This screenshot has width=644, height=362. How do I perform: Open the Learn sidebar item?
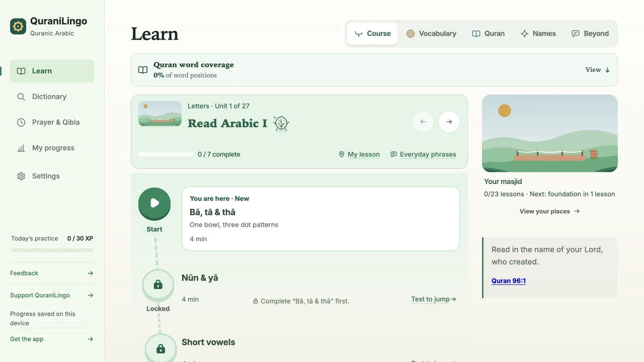tap(52, 71)
